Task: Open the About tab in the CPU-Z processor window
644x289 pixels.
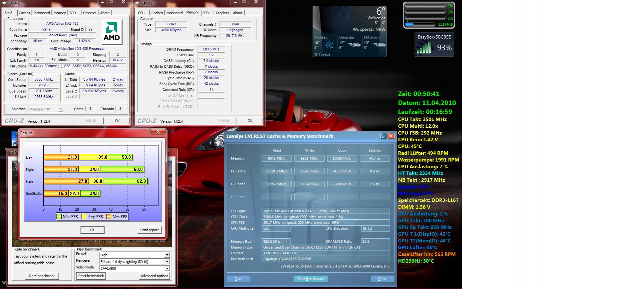Action: pos(105,13)
